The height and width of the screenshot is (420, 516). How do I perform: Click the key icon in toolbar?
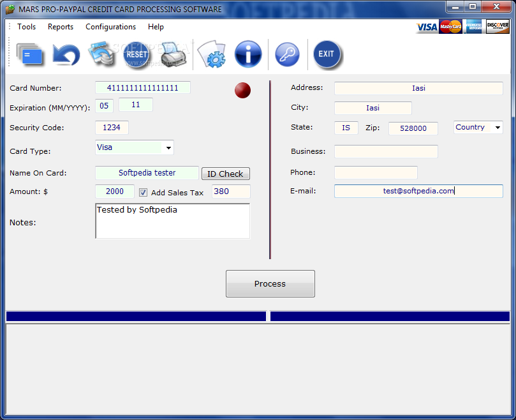point(287,55)
